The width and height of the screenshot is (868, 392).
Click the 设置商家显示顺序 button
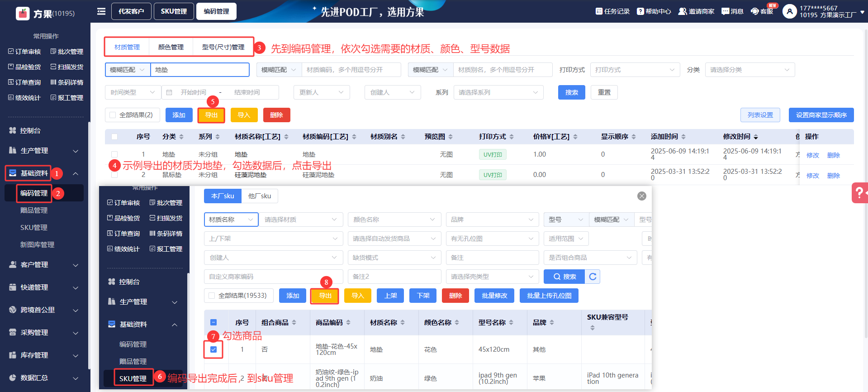(x=821, y=115)
